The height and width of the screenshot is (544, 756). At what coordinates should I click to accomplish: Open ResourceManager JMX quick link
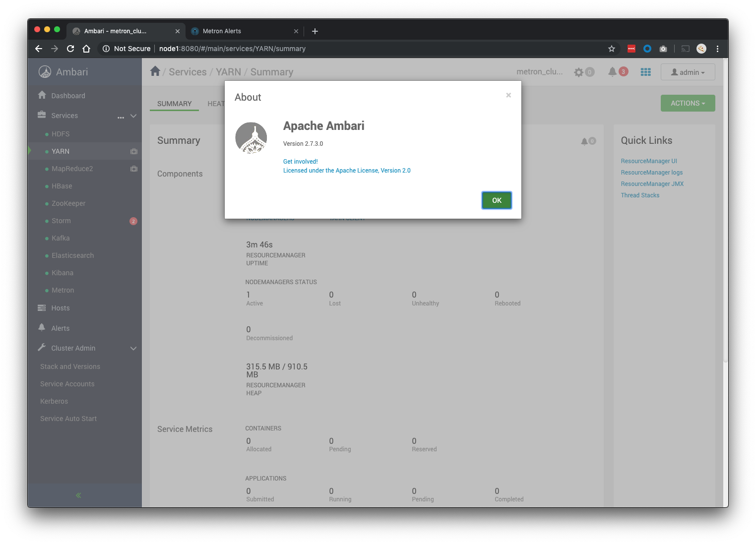click(652, 184)
